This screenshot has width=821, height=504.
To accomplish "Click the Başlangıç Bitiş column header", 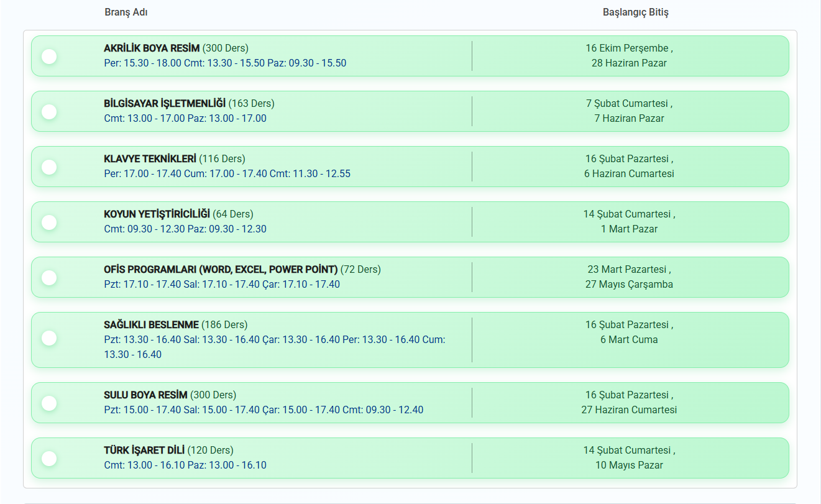I will 635,12.
